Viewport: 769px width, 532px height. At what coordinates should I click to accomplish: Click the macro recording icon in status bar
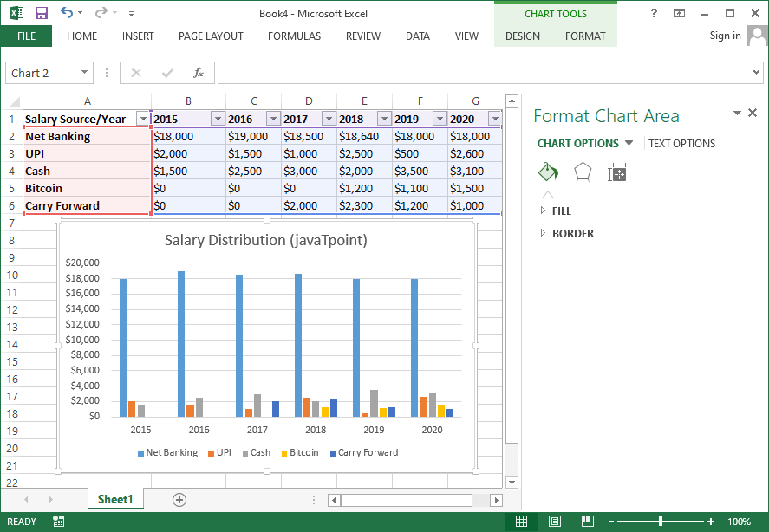58,521
